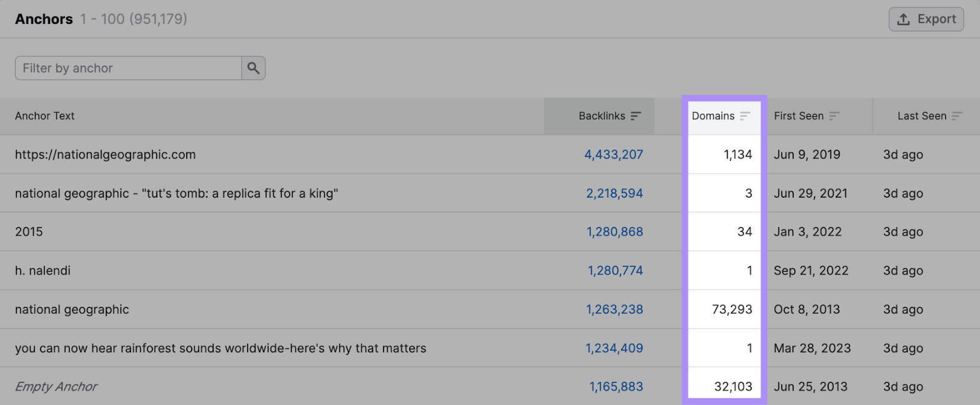The height and width of the screenshot is (405, 980).
Task: Open the 1,165,883 backlinks for Empty Anchor
Action: tap(615, 386)
